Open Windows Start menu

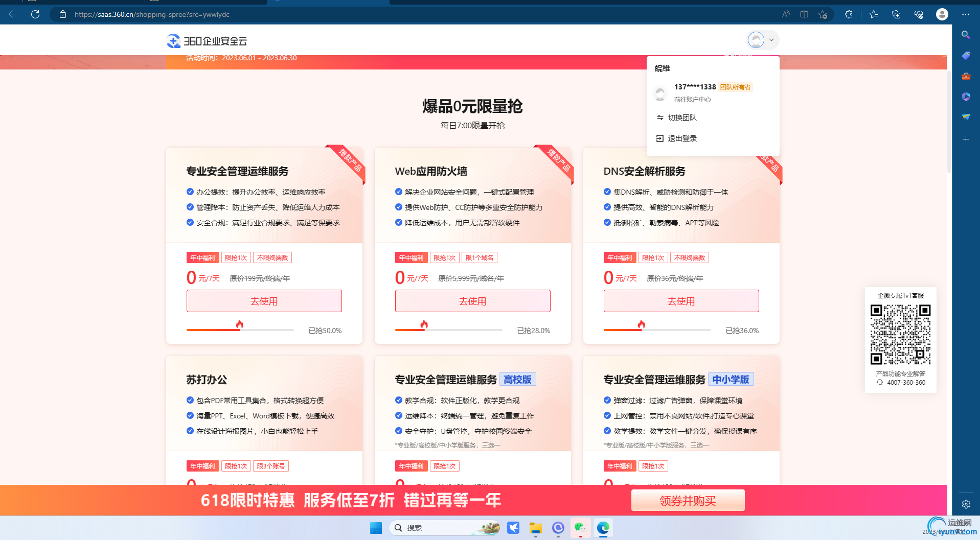(376, 528)
